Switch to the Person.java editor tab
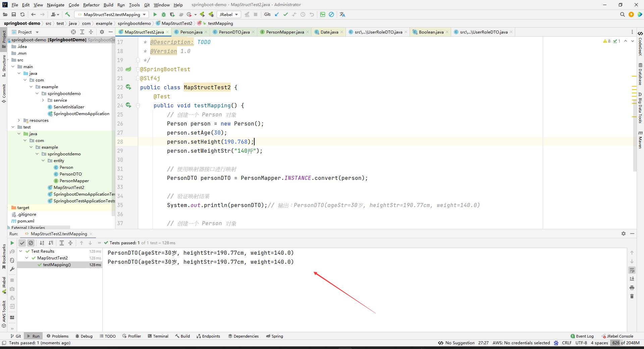 pos(191,32)
